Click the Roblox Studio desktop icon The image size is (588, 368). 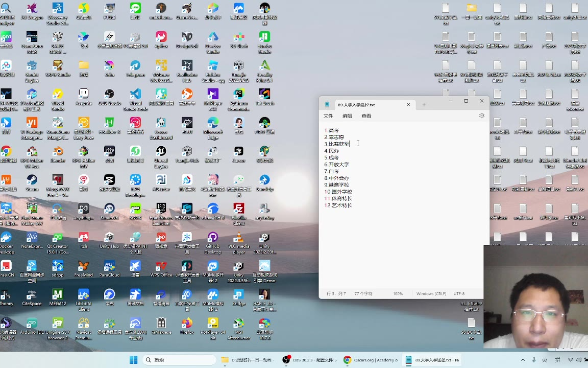213,72
